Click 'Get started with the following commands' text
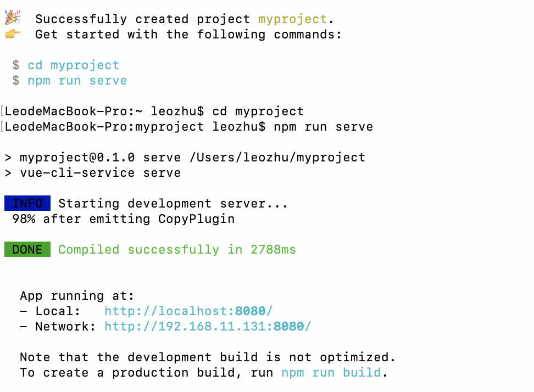 pos(188,35)
